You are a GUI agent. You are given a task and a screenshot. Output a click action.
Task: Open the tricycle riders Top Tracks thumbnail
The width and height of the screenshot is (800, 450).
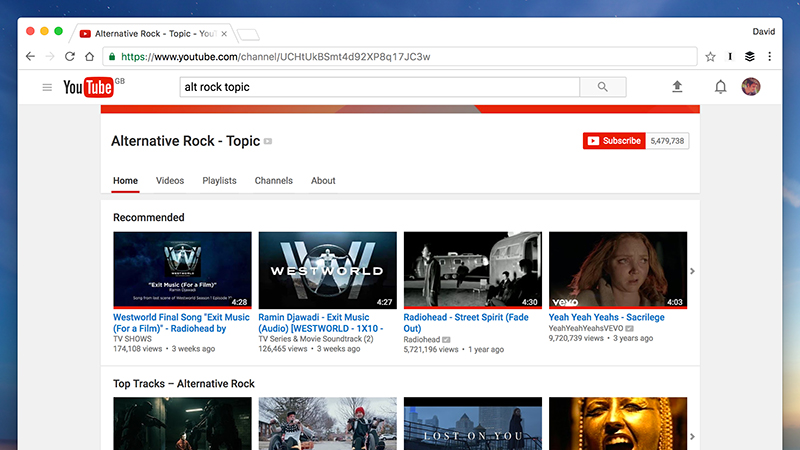click(x=328, y=423)
